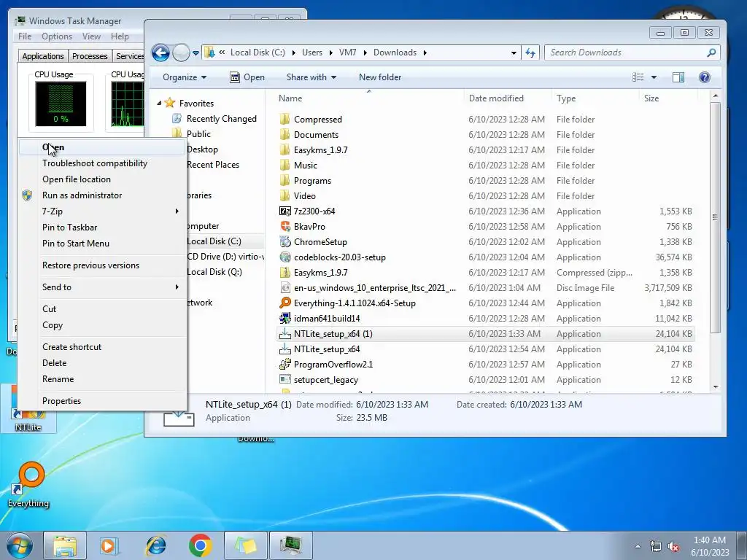The height and width of the screenshot is (560, 747).
Task: Select Local Disk (Q:) in navigation pane
Action: 214,271
